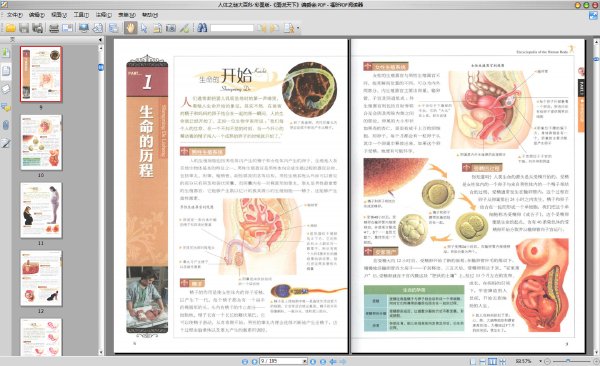This screenshot has height=366, width=600.
Task: Open the 工具 (Tools) menu
Action: pyautogui.click(x=81, y=15)
